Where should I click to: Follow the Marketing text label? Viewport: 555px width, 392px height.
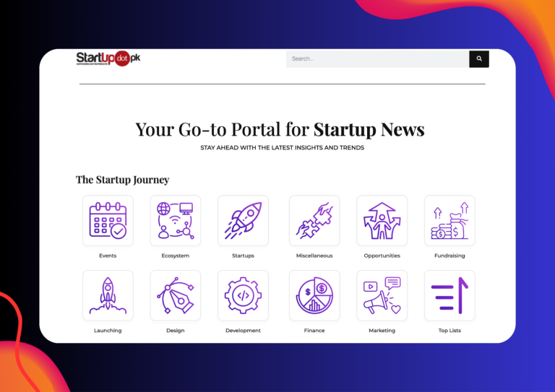tap(382, 331)
